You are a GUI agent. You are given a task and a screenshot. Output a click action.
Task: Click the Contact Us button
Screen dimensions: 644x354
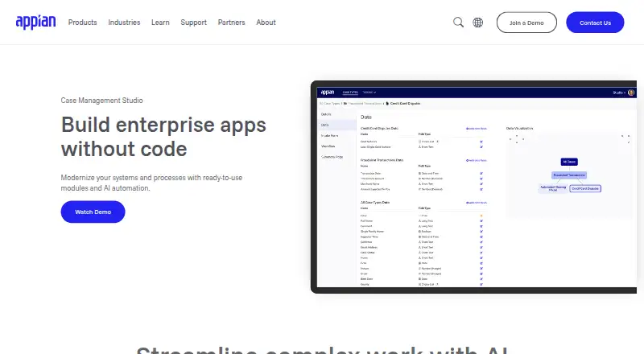click(x=595, y=23)
